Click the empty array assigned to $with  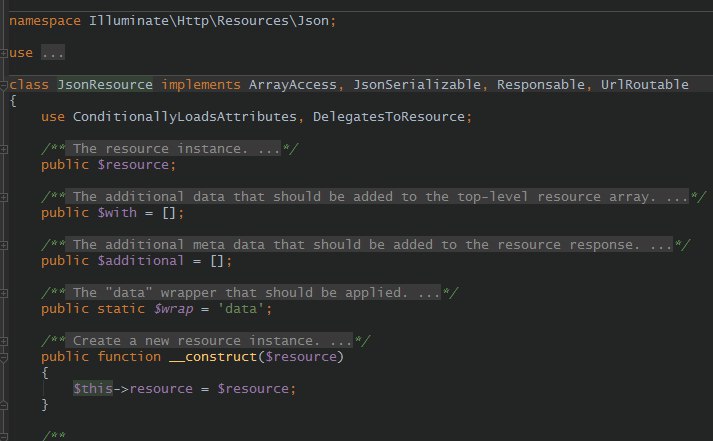click(169, 213)
